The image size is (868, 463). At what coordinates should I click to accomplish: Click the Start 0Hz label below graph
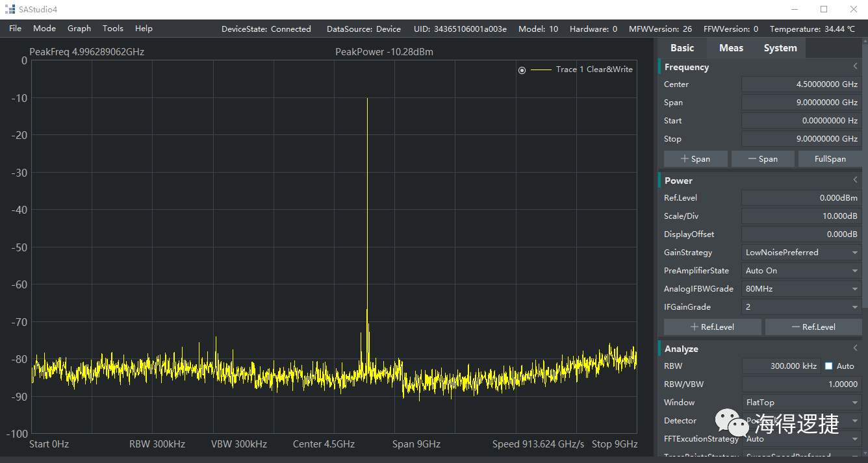click(x=49, y=444)
